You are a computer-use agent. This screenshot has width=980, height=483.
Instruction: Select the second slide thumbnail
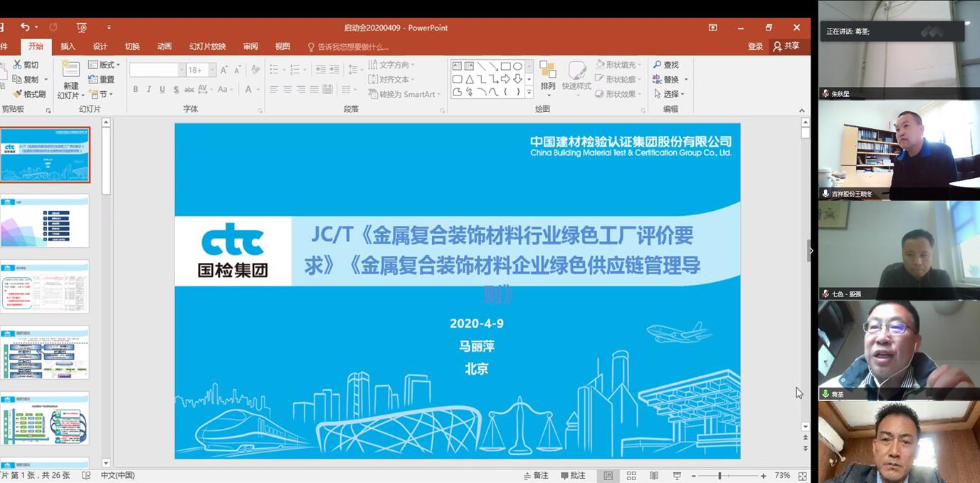pyautogui.click(x=45, y=221)
